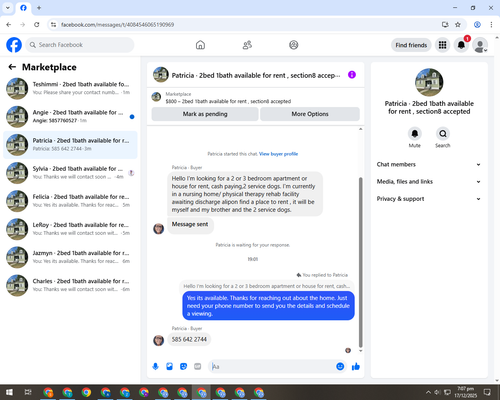This screenshot has height=400, width=500.
Task: Open notifications bell with red badge
Action: click(x=461, y=45)
